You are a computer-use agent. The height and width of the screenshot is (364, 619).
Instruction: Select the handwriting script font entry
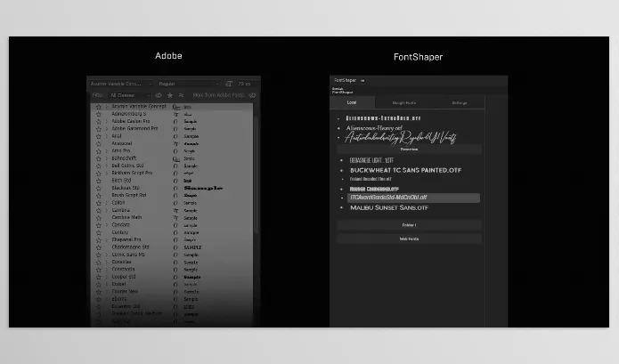(400, 138)
